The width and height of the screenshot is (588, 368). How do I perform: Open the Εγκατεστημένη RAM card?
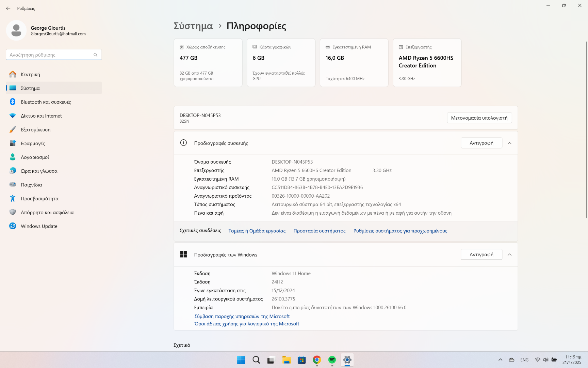point(354,63)
